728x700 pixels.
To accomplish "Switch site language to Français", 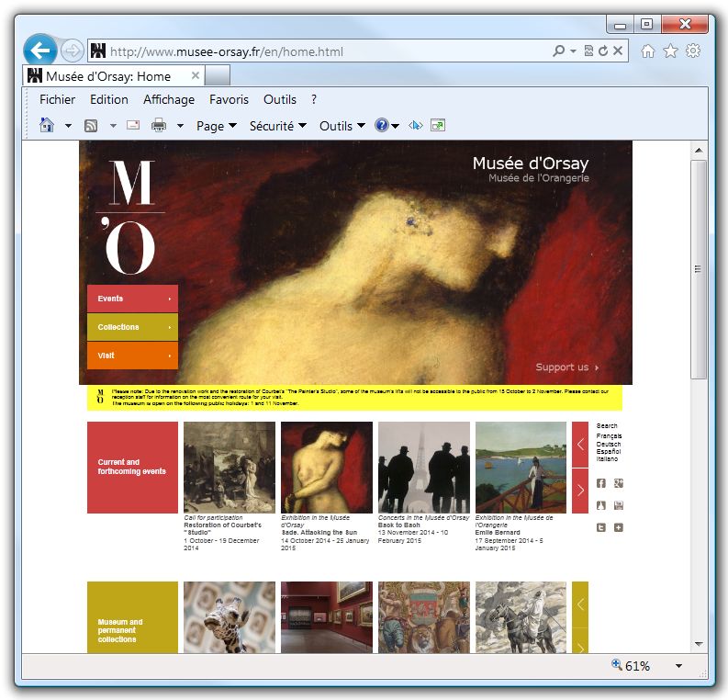I will [x=609, y=436].
